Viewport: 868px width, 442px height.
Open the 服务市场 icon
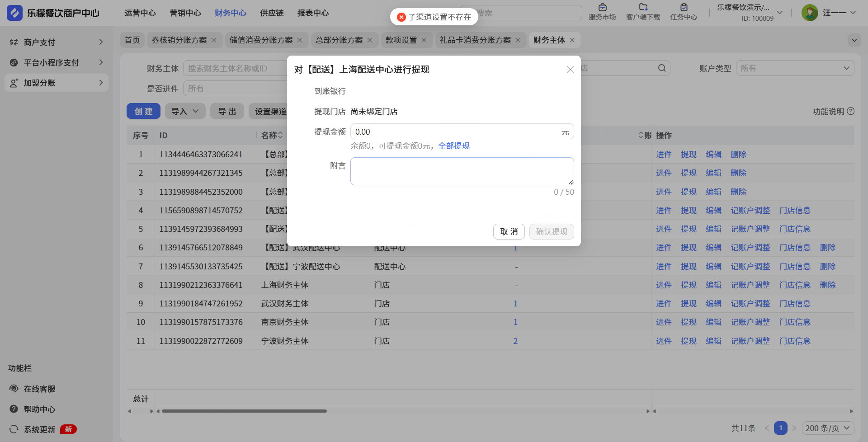602,7
